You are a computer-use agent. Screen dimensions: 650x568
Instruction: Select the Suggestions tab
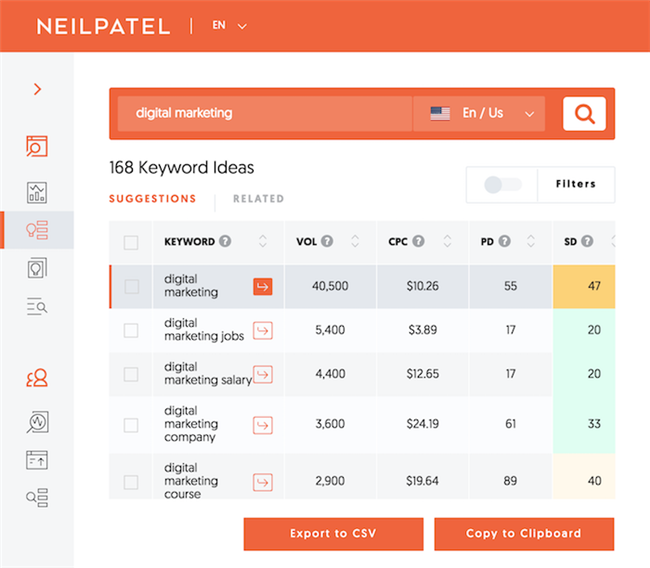152,199
